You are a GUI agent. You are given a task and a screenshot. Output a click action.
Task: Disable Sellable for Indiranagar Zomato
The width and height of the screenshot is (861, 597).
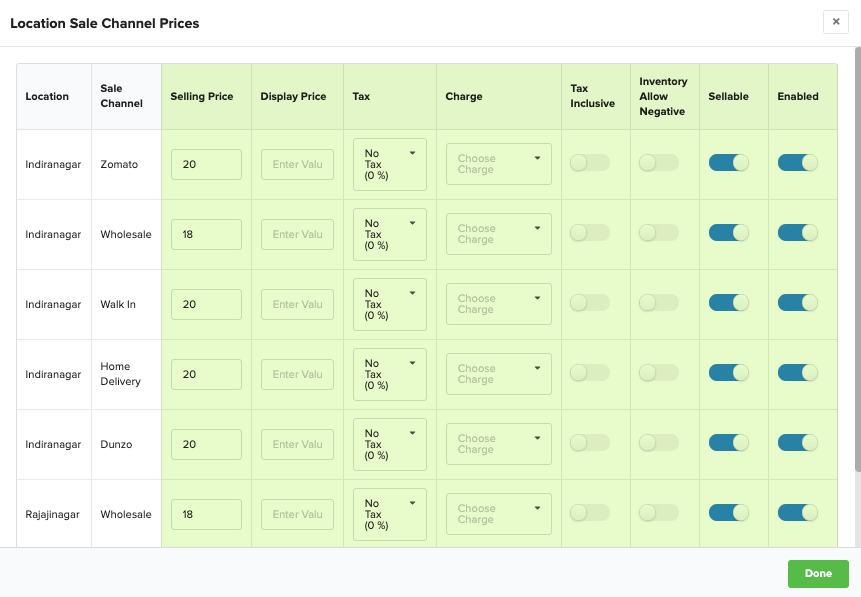[x=729, y=163]
